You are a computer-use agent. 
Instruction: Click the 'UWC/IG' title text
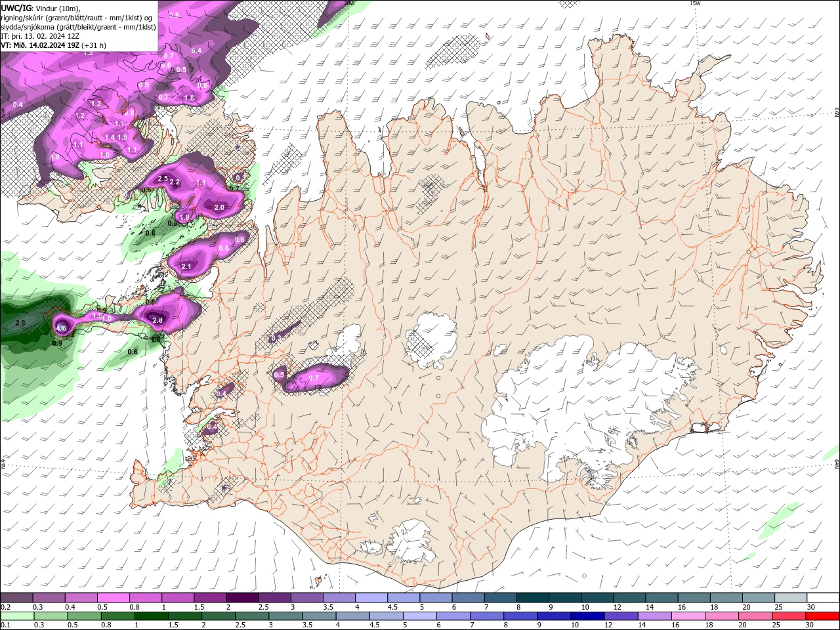16,9
